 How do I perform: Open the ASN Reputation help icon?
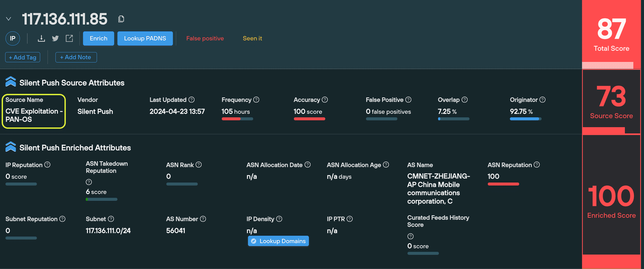[x=536, y=165]
